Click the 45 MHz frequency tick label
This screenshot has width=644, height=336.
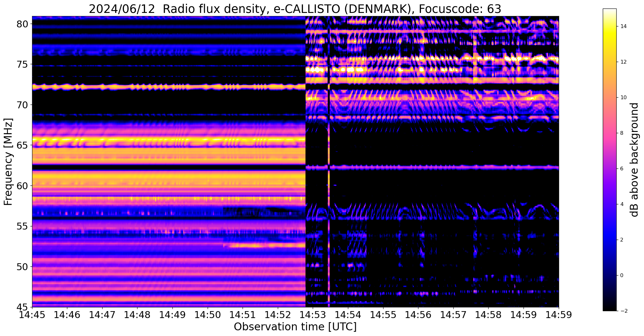coord(22,307)
